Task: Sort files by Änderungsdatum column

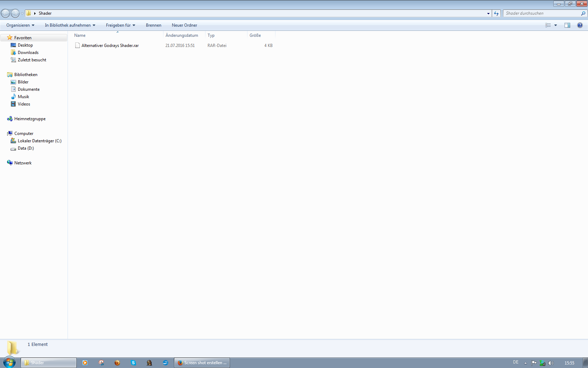Action: (182, 35)
